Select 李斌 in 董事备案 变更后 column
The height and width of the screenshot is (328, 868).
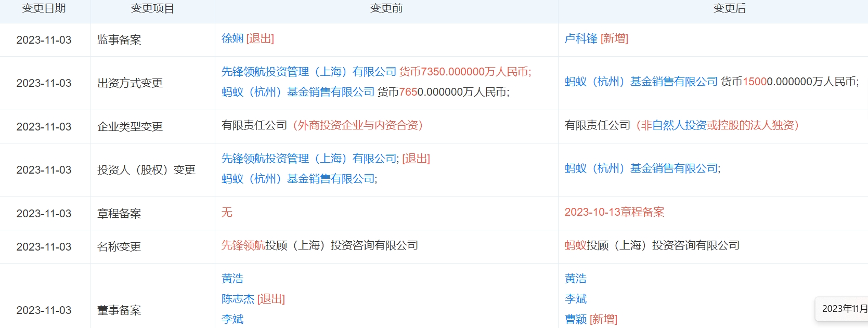tap(576, 299)
